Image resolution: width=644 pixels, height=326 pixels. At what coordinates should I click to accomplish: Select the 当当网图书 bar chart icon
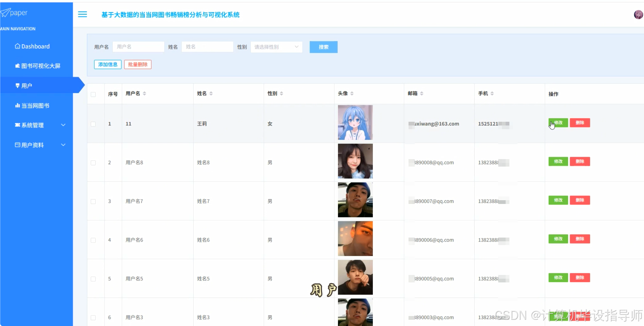tap(16, 106)
